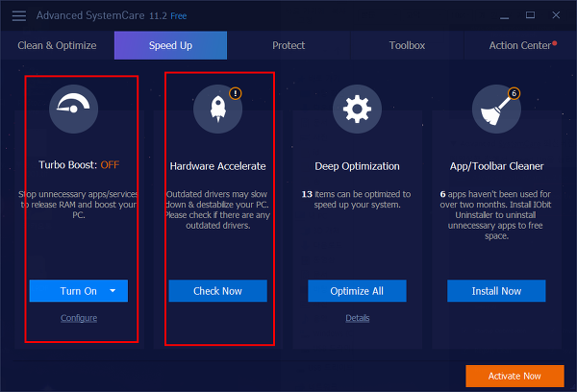Click Install Now for IObit Uninstaller
Viewport: 577px width, 392px height.
pos(496,291)
